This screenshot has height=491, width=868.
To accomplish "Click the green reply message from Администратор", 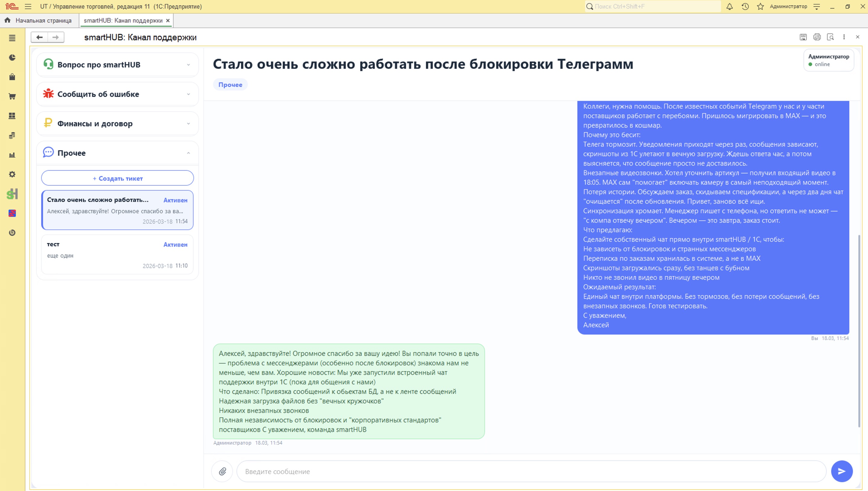I will 348,392.
